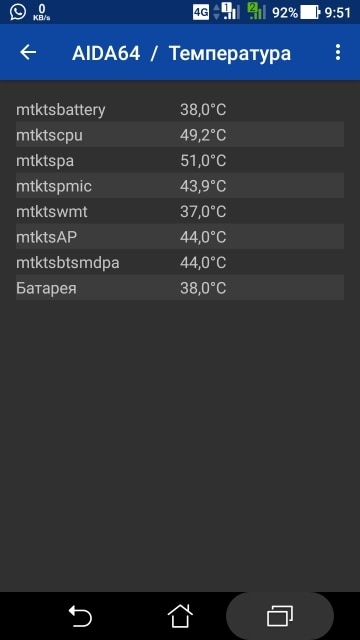Tap the 9:51 clock in status bar
The image size is (360, 640).
tap(338, 13)
